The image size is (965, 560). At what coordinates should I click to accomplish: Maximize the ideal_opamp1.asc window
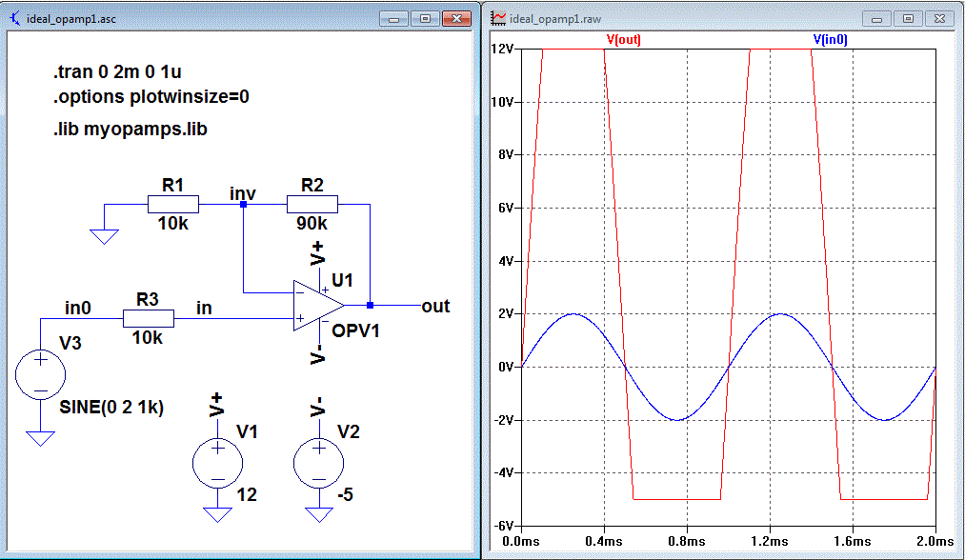coord(425,19)
